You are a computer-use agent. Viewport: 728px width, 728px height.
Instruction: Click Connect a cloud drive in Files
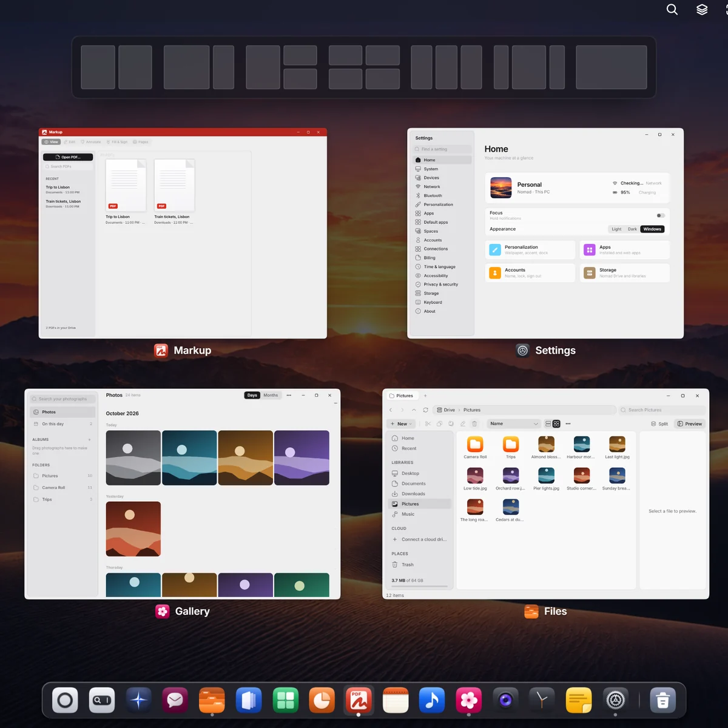(x=420, y=539)
